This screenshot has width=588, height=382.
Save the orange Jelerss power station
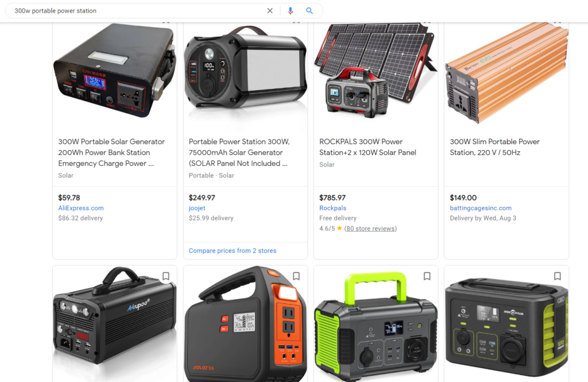tap(296, 276)
